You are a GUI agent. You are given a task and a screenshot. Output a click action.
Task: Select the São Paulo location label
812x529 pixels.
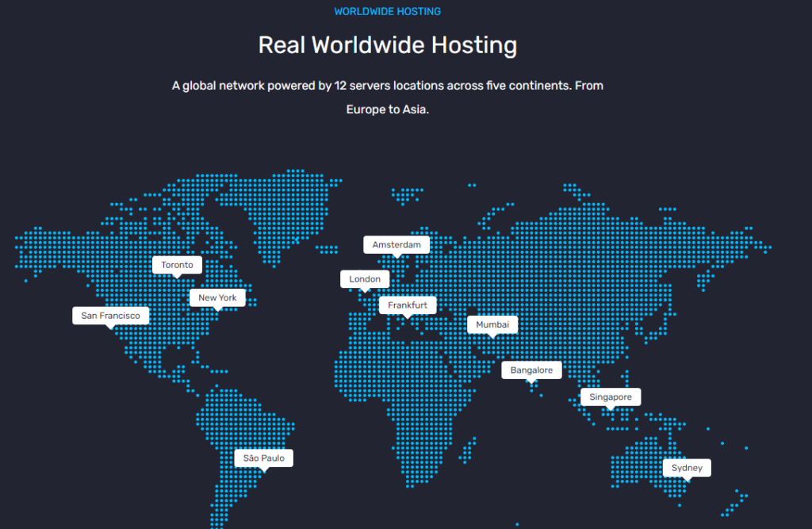[263, 458]
